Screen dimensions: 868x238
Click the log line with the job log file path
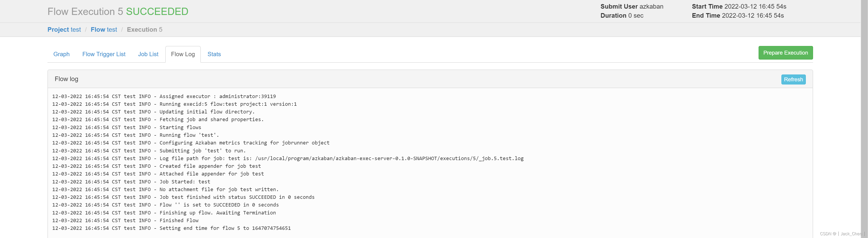[287, 158]
